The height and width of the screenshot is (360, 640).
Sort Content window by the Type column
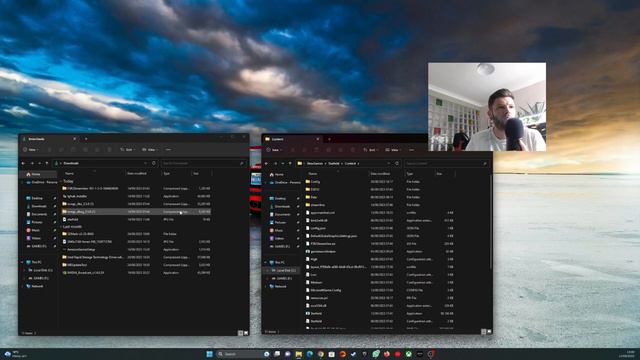pos(409,174)
